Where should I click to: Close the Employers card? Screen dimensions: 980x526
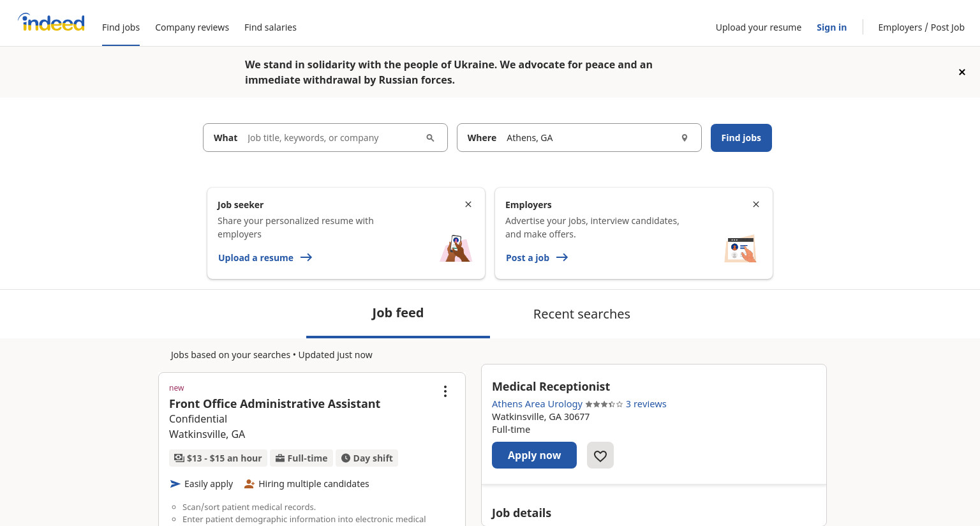(756, 204)
